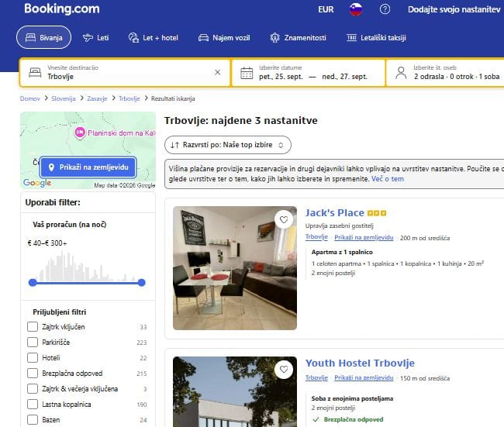Open the Letališki taksiji tab

tap(376, 38)
